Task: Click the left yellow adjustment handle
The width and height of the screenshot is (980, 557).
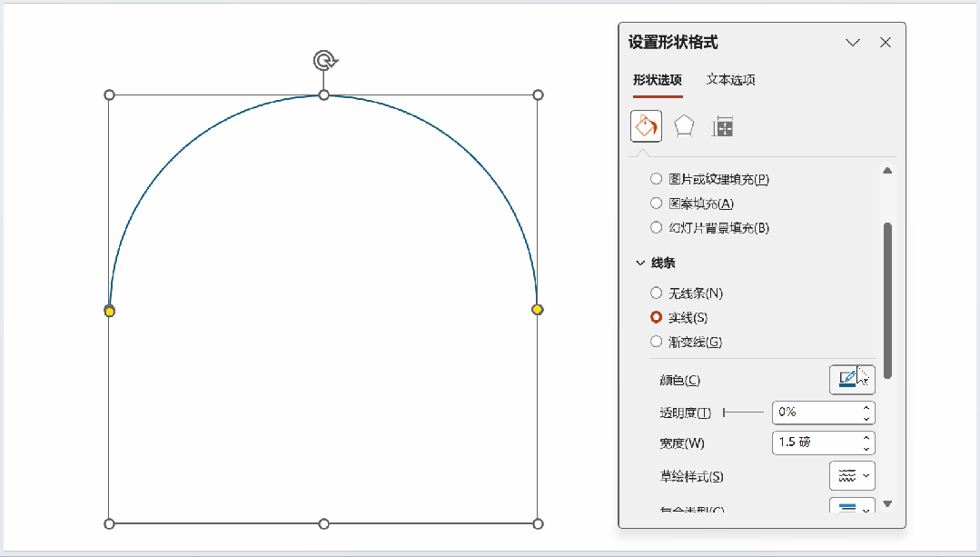Action: pos(109,311)
